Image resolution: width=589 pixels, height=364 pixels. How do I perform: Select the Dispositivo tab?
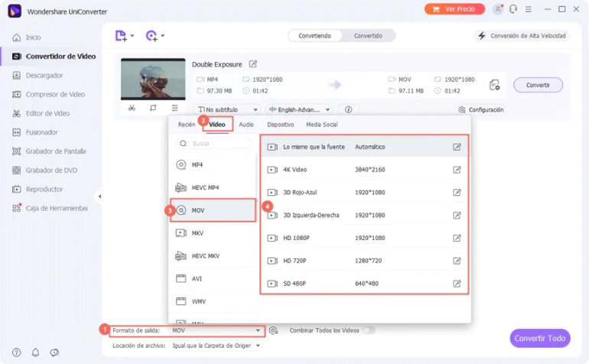pyautogui.click(x=280, y=125)
